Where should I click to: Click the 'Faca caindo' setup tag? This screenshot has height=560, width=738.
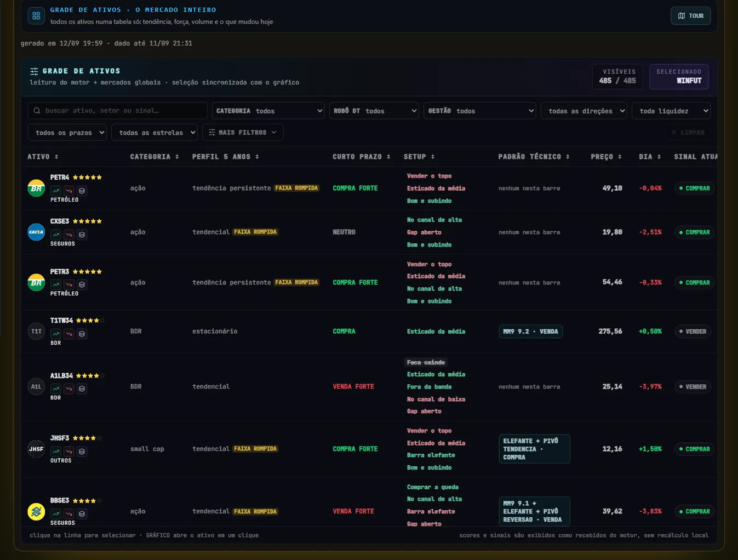click(426, 362)
